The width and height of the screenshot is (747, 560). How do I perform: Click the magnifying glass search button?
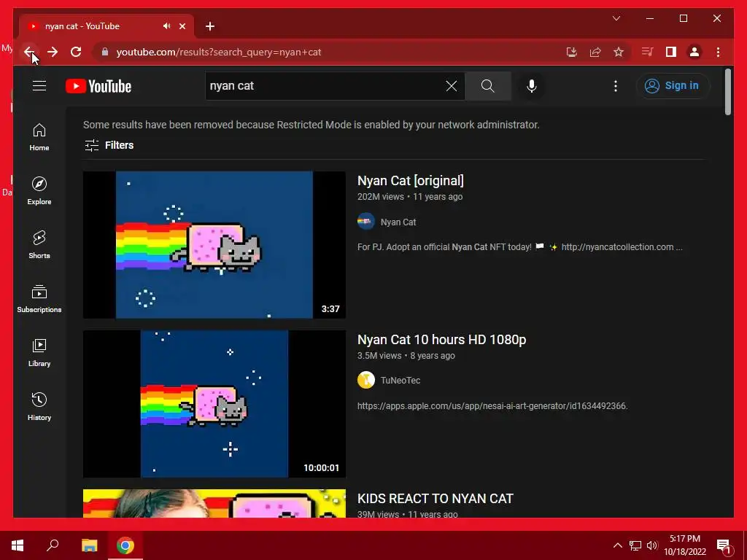pyautogui.click(x=487, y=86)
